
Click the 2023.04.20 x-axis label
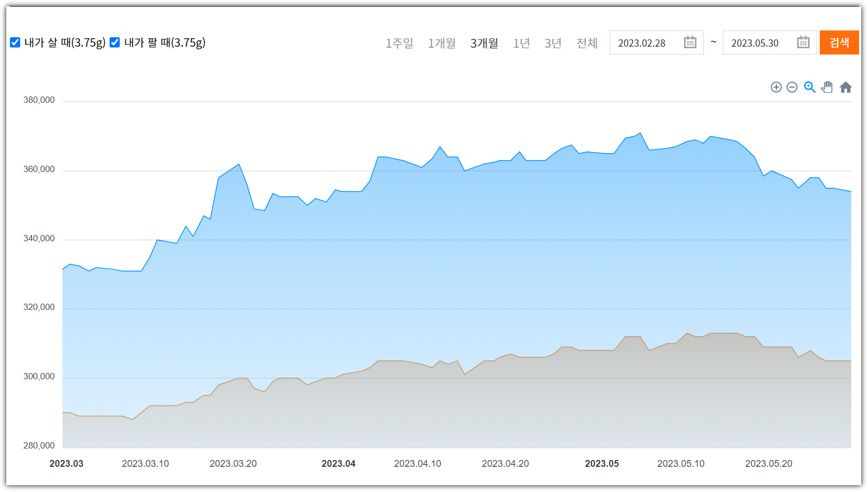pyautogui.click(x=505, y=464)
